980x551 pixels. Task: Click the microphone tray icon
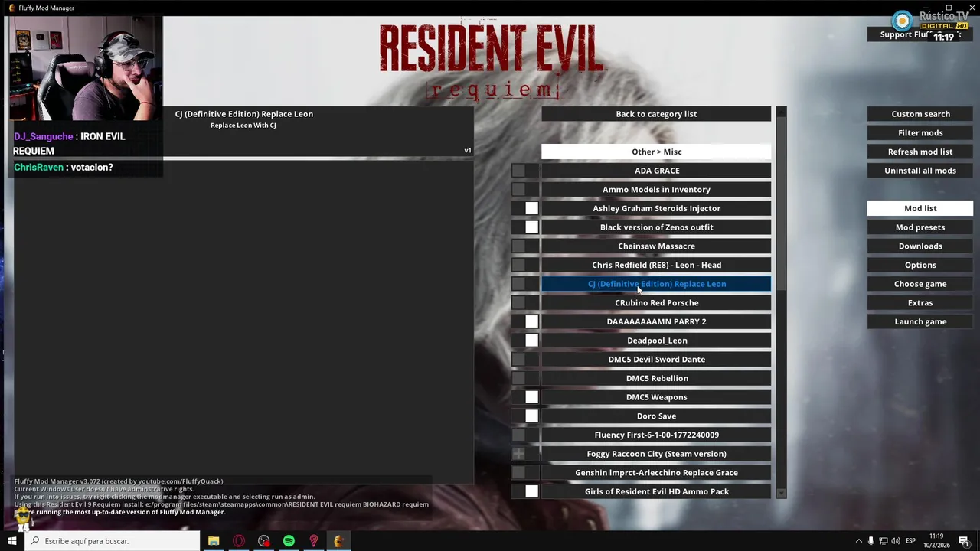point(871,541)
